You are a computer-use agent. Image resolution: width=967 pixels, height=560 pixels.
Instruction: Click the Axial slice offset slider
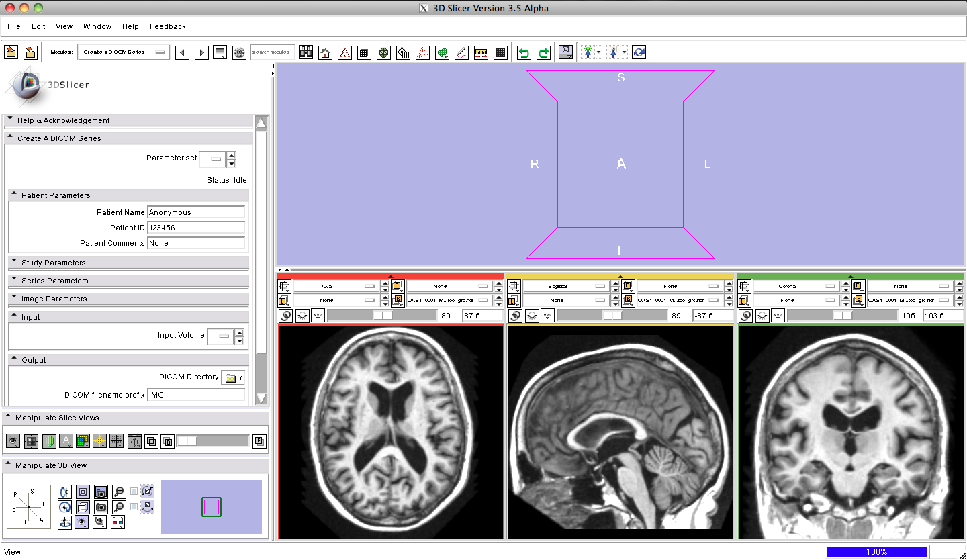pyautogui.click(x=382, y=315)
